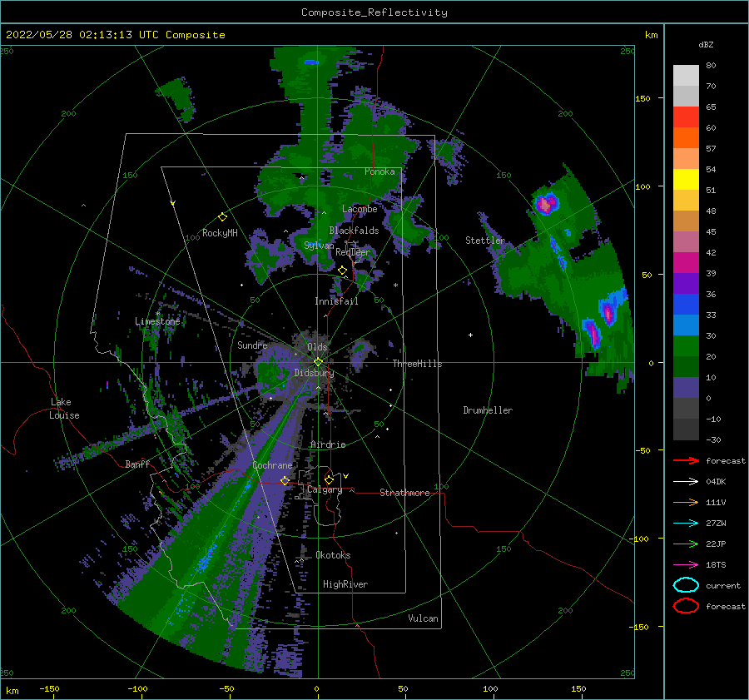Click the Sylvan label
The width and height of the screenshot is (749, 700).
(319, 246)
